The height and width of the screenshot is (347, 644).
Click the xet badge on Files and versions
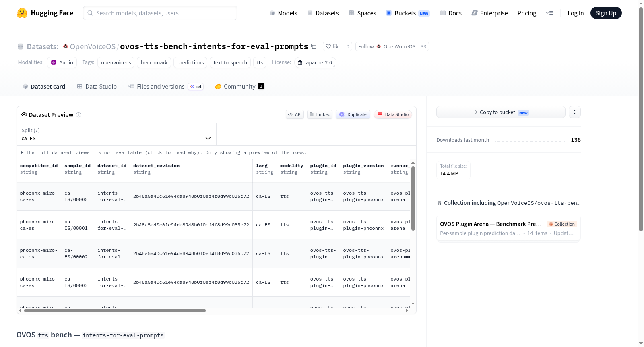[196, 87]
